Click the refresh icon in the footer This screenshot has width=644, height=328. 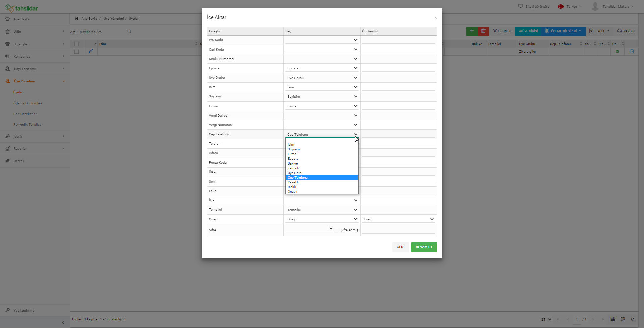[x=633, y=319]
